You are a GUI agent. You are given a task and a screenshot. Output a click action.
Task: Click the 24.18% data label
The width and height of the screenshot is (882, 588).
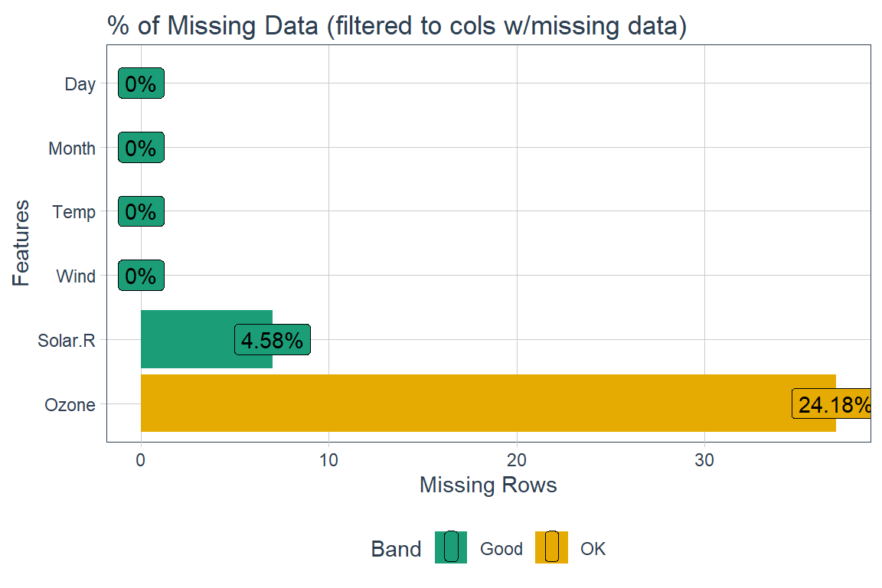tap(833, 404)
